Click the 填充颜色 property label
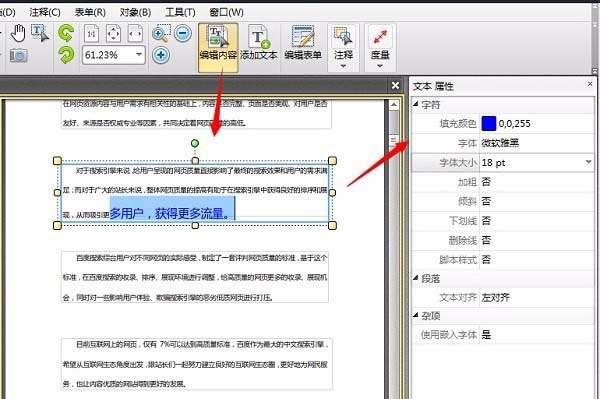The height and width of the screenshot is (399, 600). tap(458, 124)
